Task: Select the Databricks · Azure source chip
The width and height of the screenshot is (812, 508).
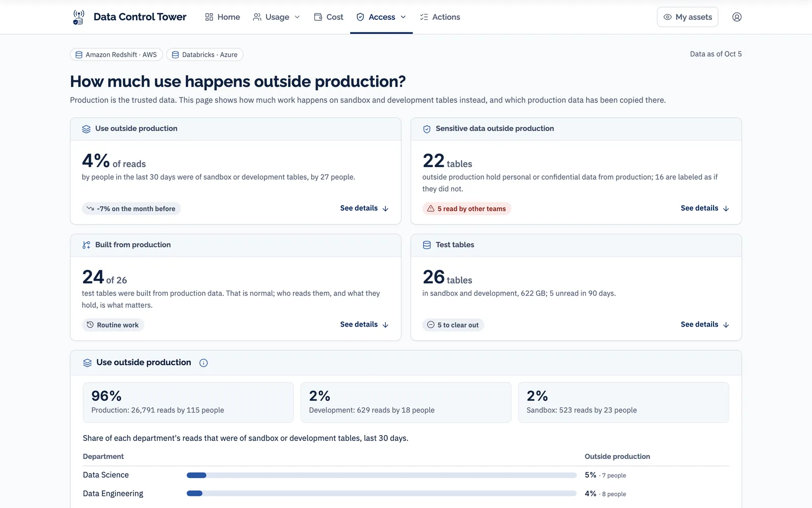Action: [205, 55]
